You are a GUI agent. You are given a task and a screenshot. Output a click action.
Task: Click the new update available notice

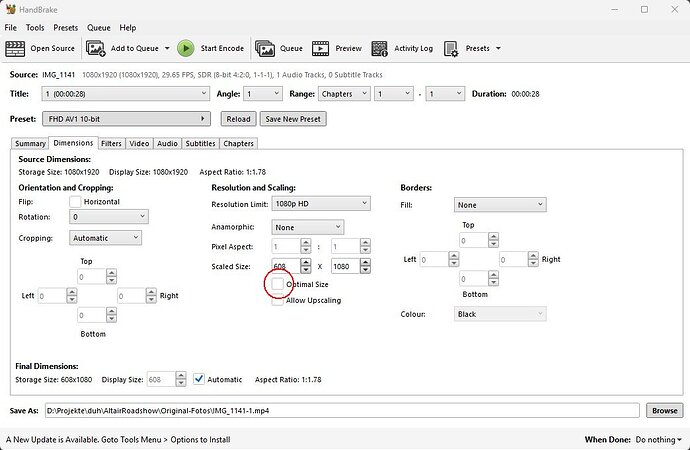point(118,439)
